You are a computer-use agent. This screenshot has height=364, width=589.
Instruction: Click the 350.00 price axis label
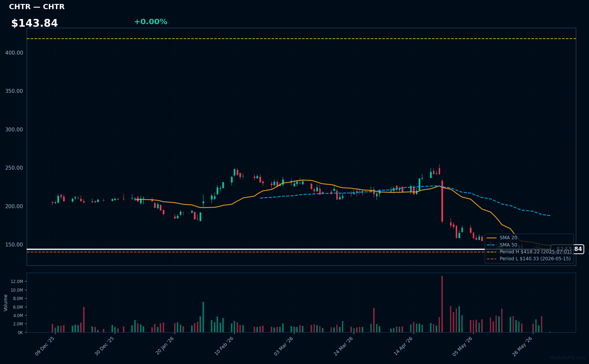[x=14, y=91]
